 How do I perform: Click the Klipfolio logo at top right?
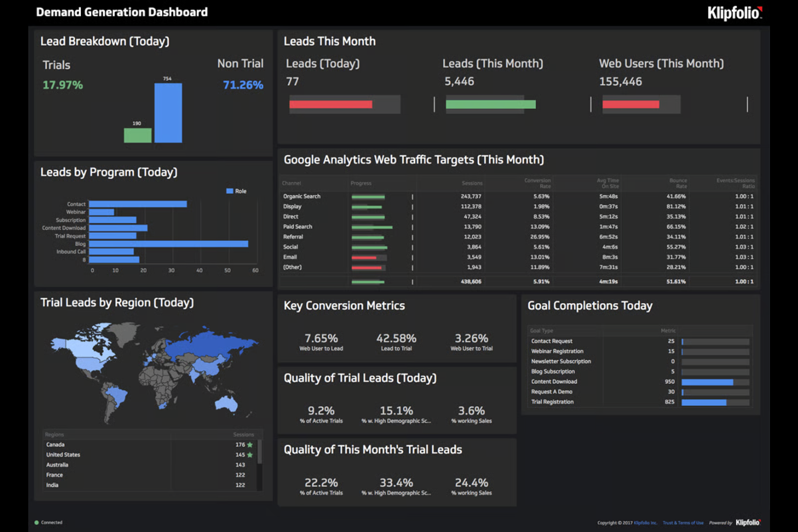click(x=735, y=13)
